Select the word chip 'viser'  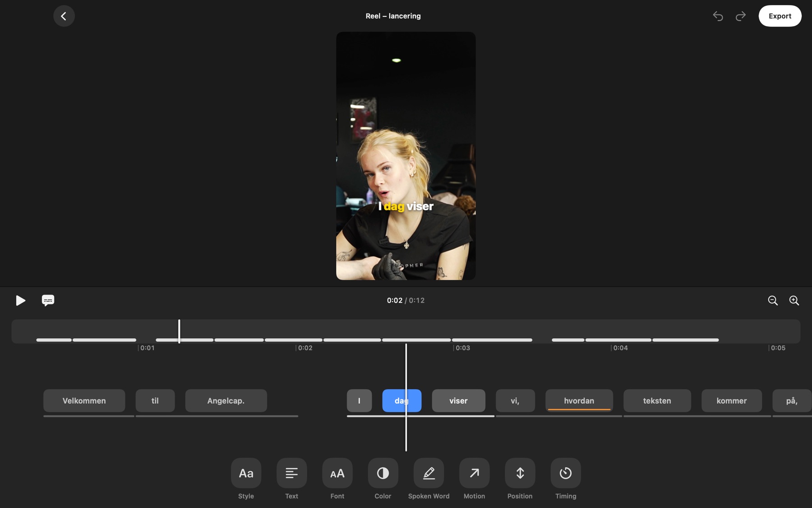[x=458, y=401]
